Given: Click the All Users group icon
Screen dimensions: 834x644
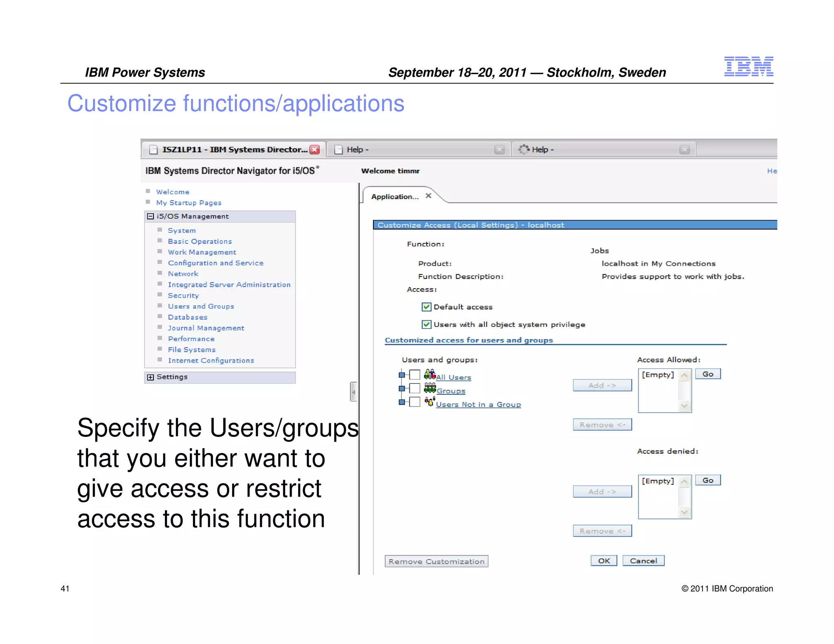Looking at the screenshot, I should coord(430,374).
